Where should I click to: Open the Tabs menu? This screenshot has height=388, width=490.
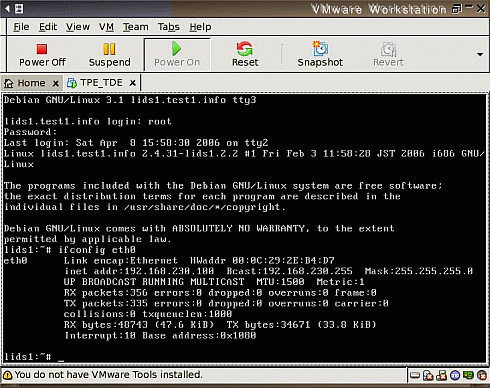tap(169, 27)
